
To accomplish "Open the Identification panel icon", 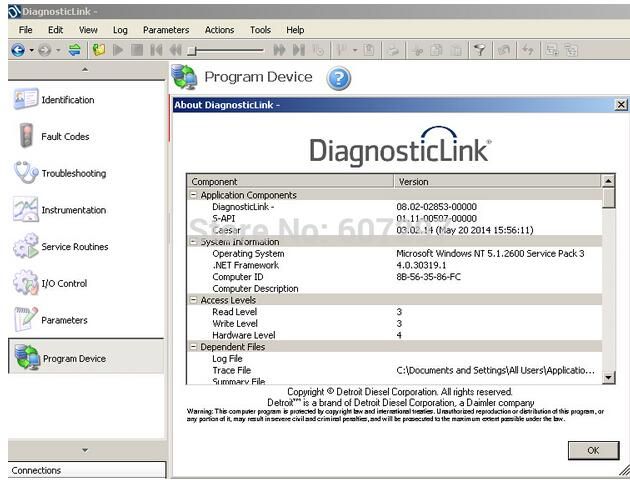I will tap(26, 99).
